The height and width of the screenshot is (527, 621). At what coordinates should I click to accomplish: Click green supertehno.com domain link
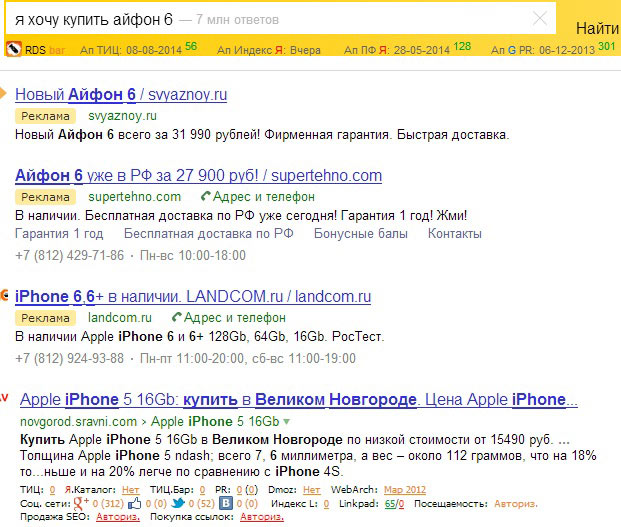pos(134,196)
